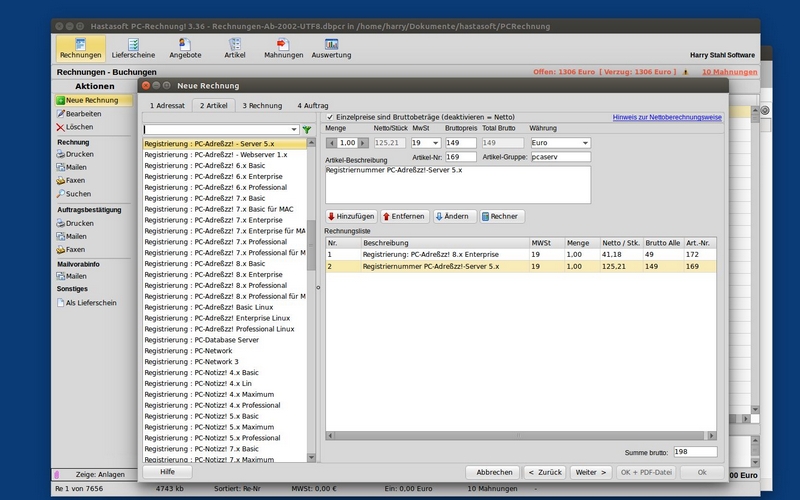Screen dimensions: 800x500
Task: Select list item PC-Adreßzz! 6.x Basic
Action: 224,166
